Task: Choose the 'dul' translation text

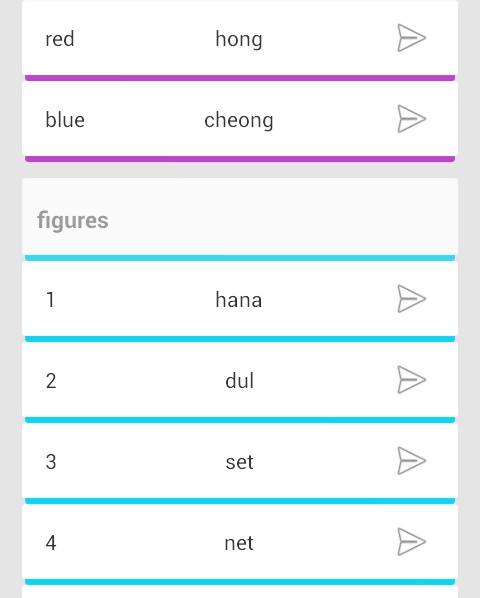Action: [x=239, y=381]
